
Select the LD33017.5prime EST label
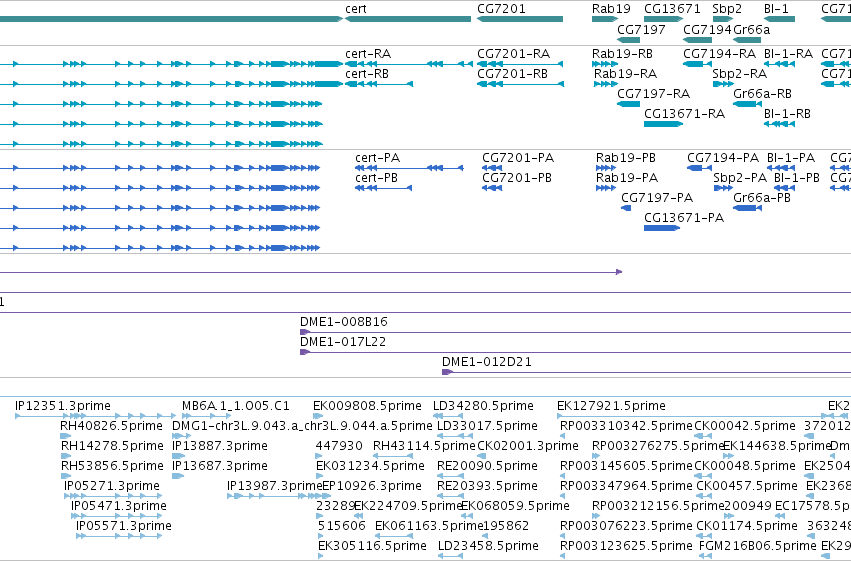click(487, 426)
